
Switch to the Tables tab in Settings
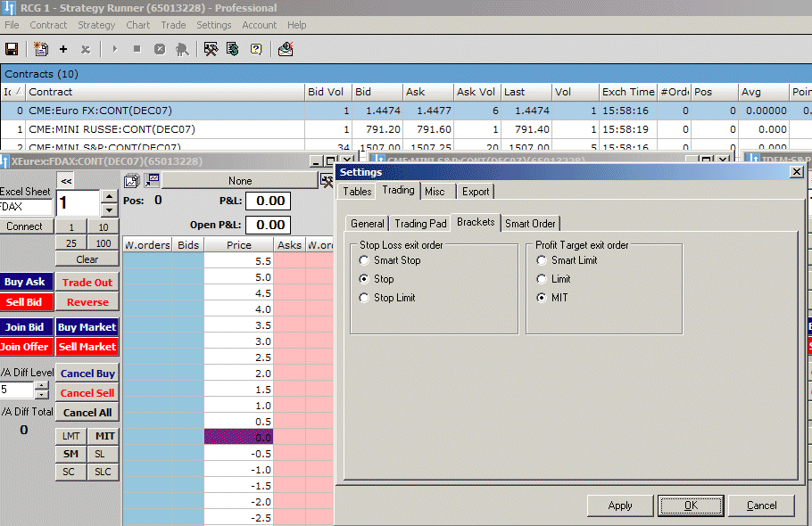(x=357, y=192)
